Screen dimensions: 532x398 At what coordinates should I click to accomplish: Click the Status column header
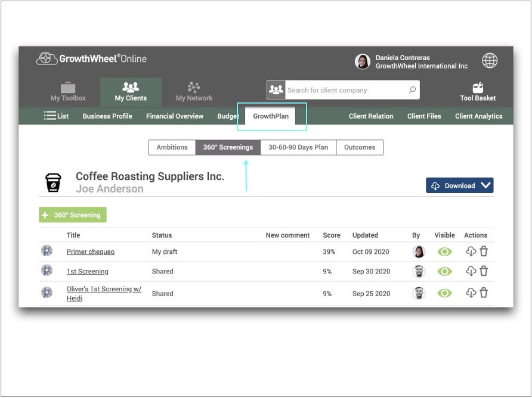(162, 235)
